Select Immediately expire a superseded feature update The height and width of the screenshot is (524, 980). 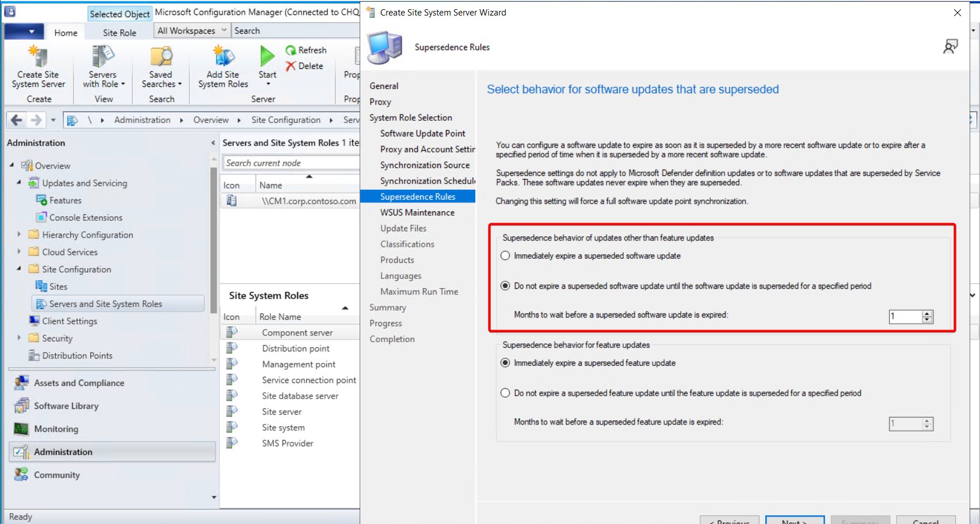(x=505, y=363)
